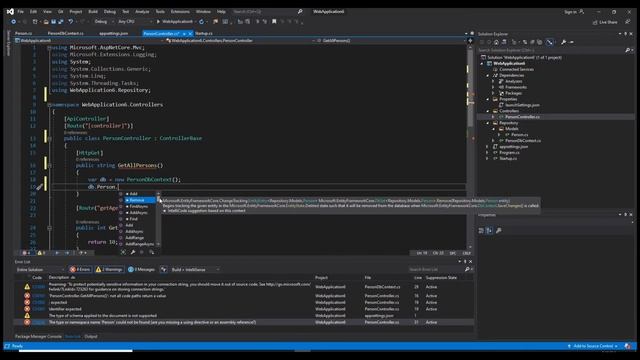Screen dimensions: 640x360
Task: Click the navigate backward toolbar icon
Action: point(13,22)
